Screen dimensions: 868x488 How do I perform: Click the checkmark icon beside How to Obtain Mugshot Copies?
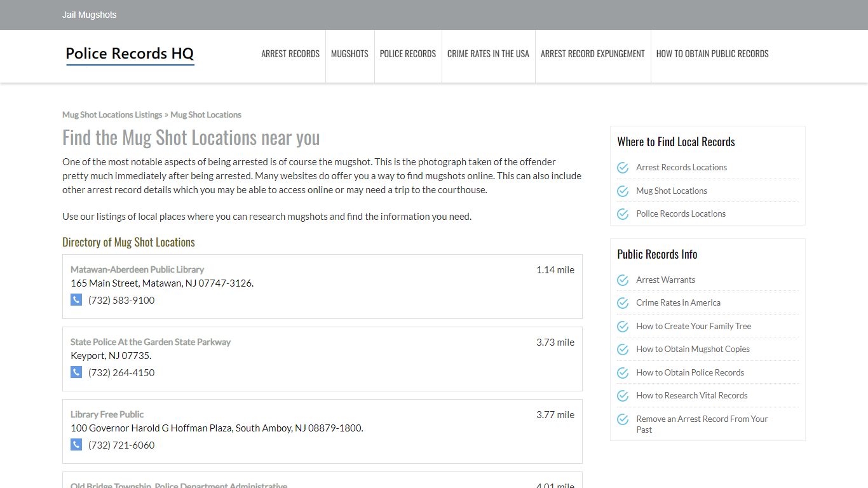click(x=623, y=349)
